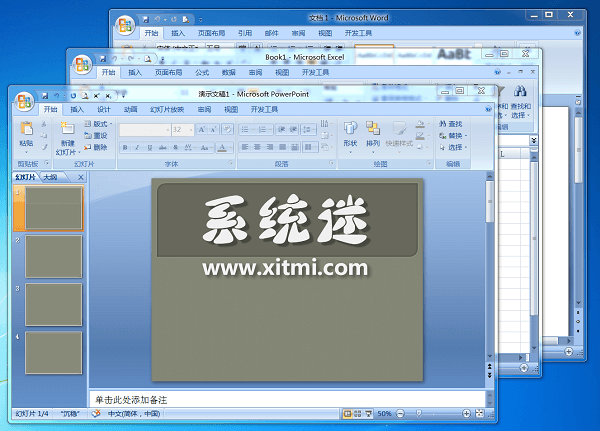This screenshot has width=600, height=431.
Task: Click language 中文(简体，中国) in status bar
Action: [134, 414]
